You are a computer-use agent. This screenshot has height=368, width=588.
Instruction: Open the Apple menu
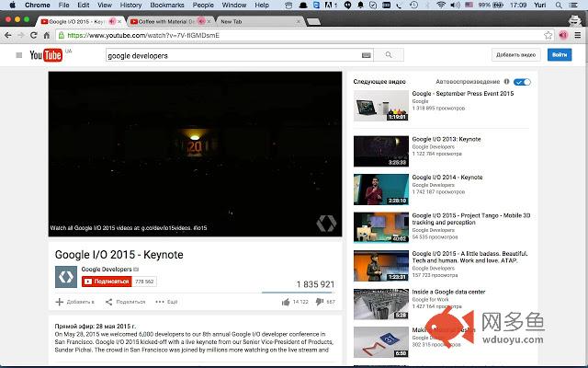pyautogui.click(x=12, y=5)
